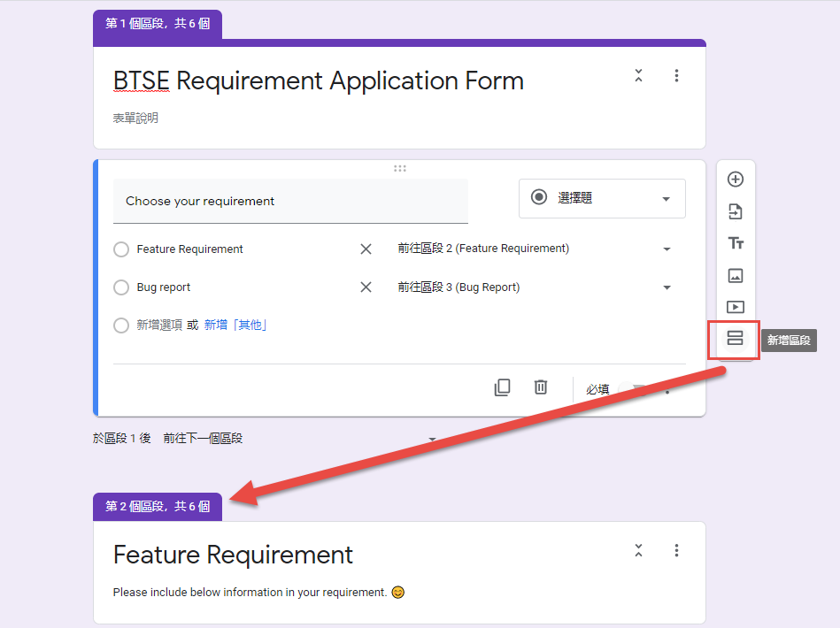The image size is (840, 628).
Task: Click 新增選項 to add an option
Action: (x=159, y=325)
